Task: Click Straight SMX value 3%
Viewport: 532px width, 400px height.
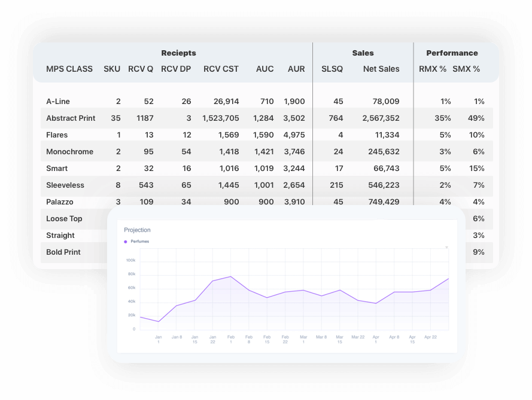Action: tap(479, 235)
